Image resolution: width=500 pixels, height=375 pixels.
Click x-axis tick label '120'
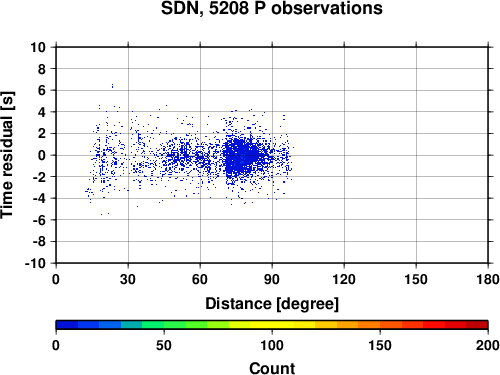point(344,279)
